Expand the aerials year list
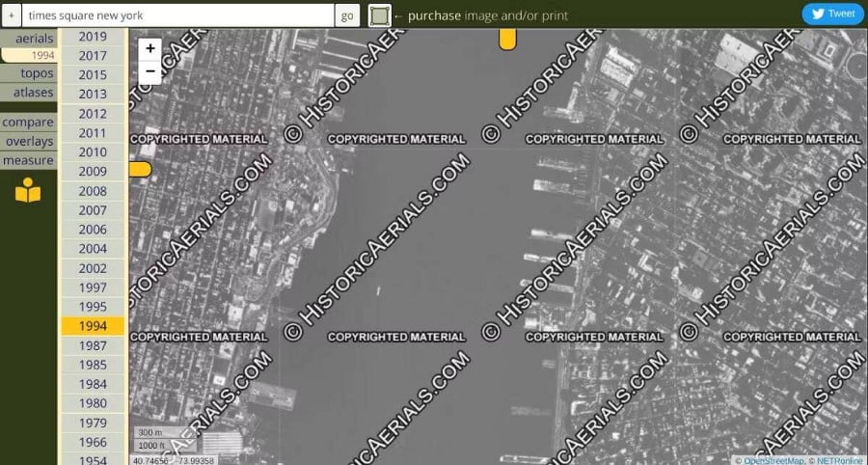 click(28, 38)
